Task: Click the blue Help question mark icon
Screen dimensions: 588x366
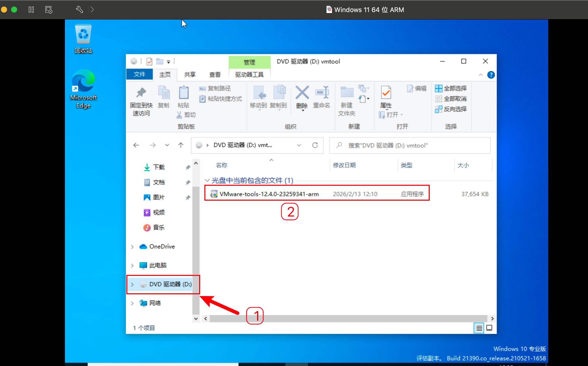Action: 491,75
